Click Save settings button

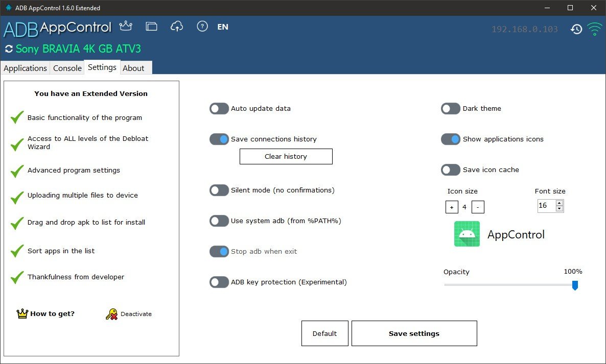click(x=414, y=333)
